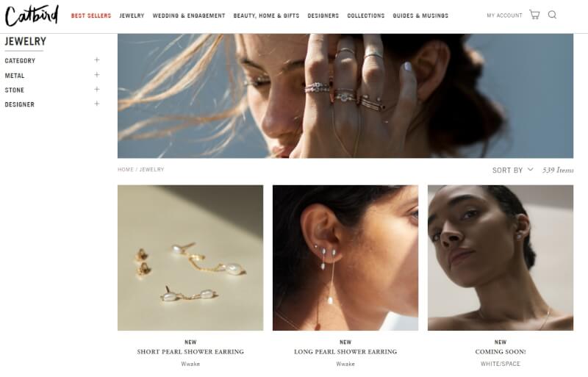Click the Catbird logo

pyautogui.click(x=32, y=15)
